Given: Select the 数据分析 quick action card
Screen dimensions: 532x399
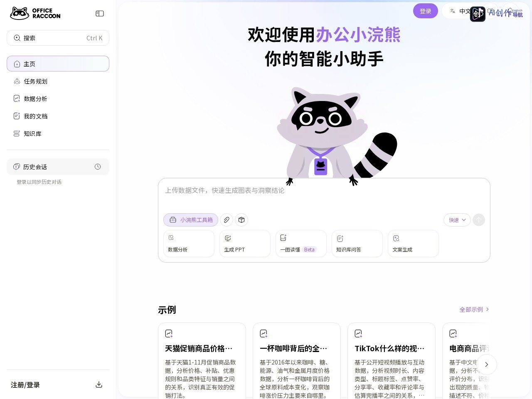Looking at the screenshot, I should pyautogui.click(x=189, y=244).
